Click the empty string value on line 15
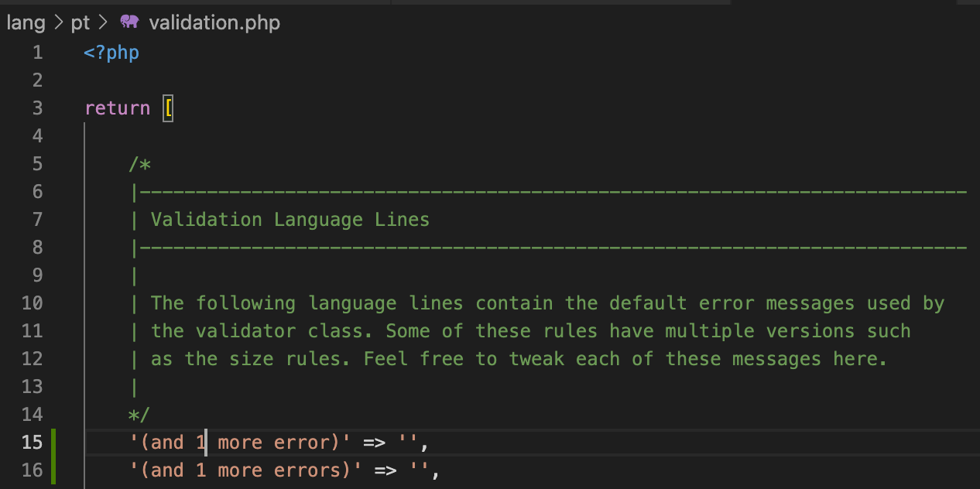Screen dimensions: 980x489 click(x=409, y=443)
